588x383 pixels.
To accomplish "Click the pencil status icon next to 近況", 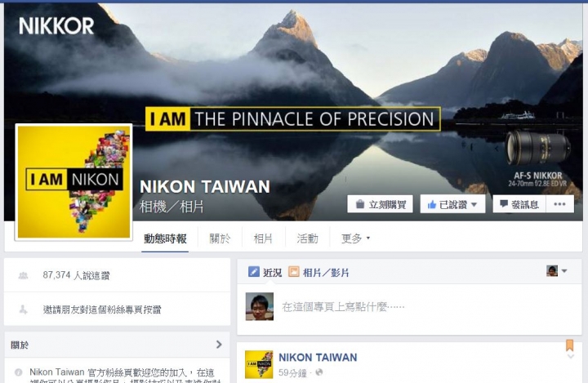I will pyautogui.click(x=254, y=272).
